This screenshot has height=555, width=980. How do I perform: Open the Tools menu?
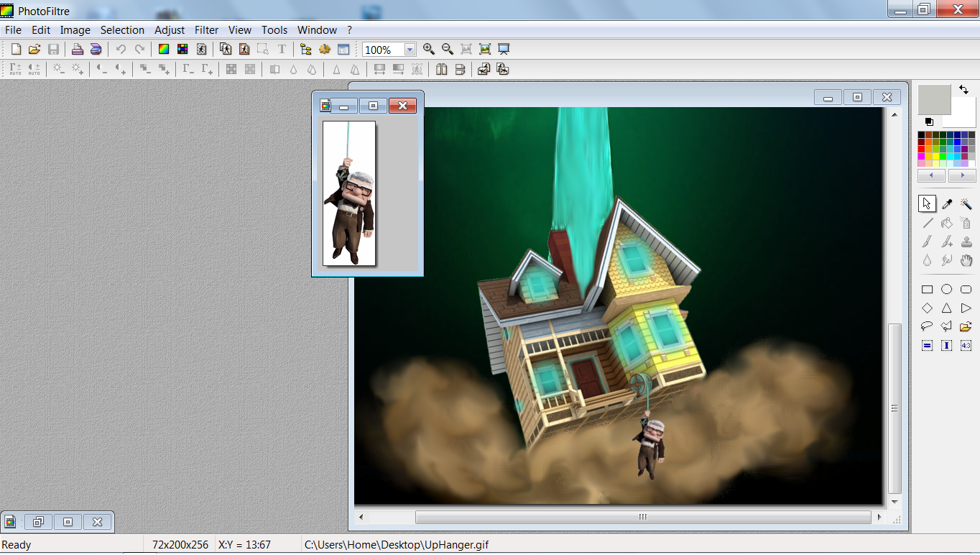coord(274,29)
